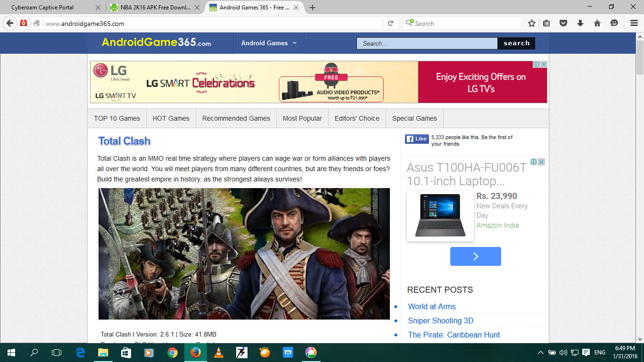The image size is (644, 362).
Task: Open the HOT Games section
Action: pos(171,118)
